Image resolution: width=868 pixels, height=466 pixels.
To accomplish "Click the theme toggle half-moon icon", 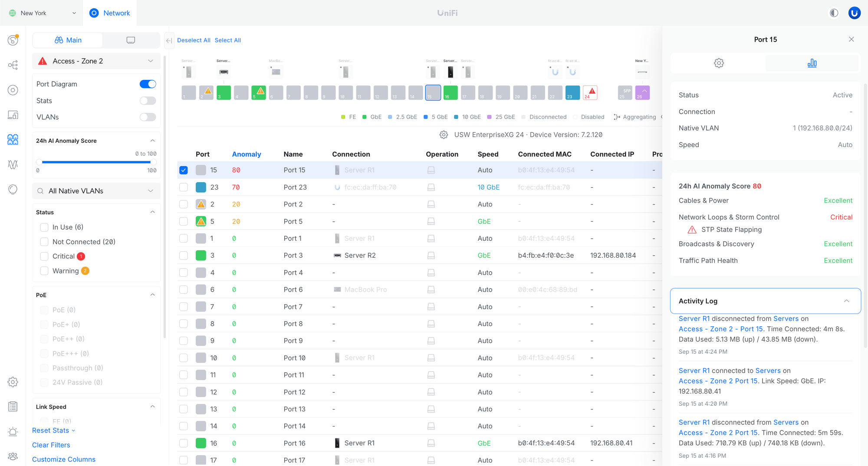I will pyautogui.click(x=834, y=13).
